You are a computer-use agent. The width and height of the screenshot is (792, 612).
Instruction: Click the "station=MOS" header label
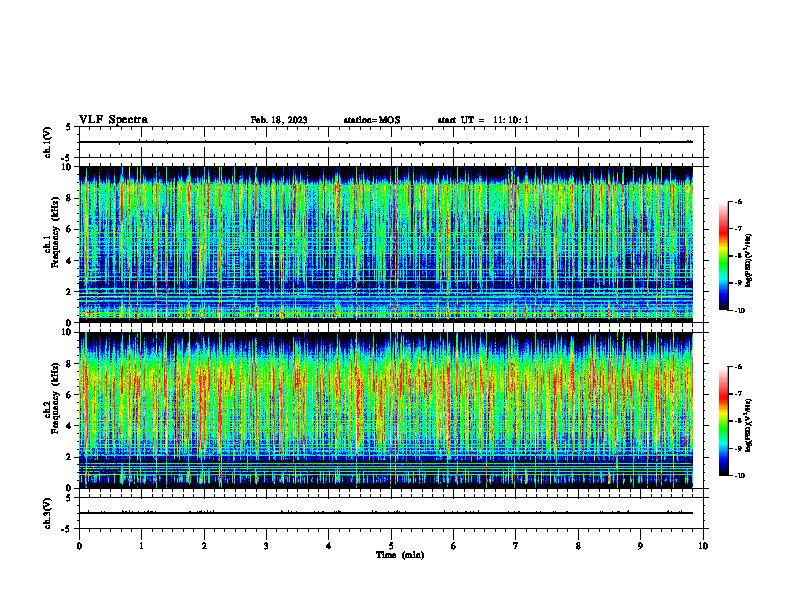372,120
